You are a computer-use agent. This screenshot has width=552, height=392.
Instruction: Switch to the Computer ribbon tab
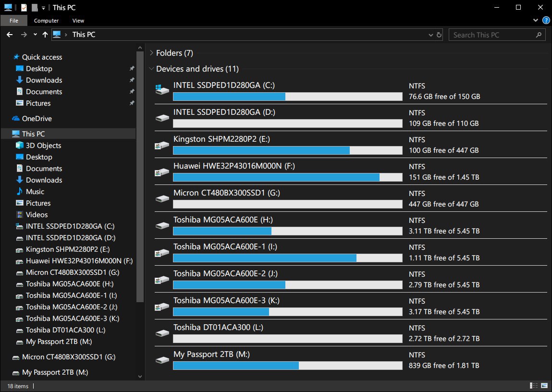pos(46,21)
